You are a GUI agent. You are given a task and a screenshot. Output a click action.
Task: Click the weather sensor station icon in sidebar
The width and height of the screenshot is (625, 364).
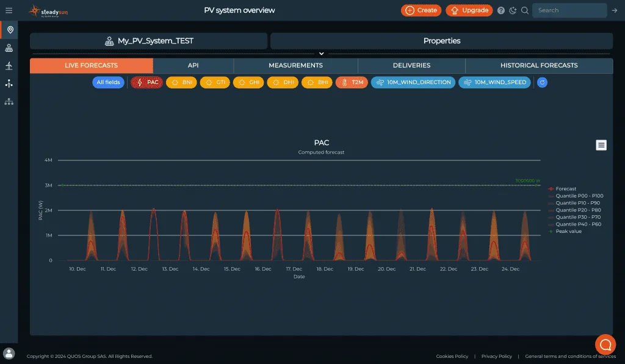pos(9,84)
